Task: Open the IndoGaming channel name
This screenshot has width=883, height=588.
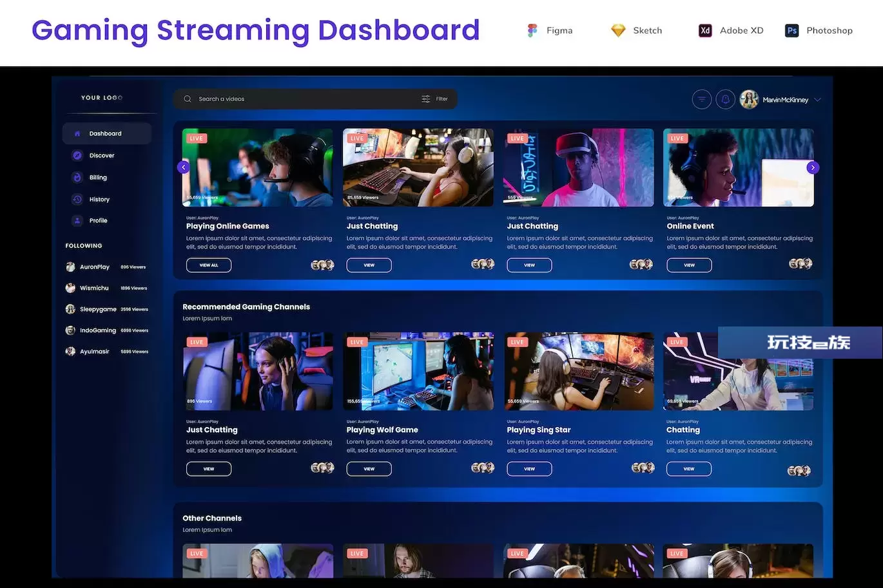Action: [98, 330]
